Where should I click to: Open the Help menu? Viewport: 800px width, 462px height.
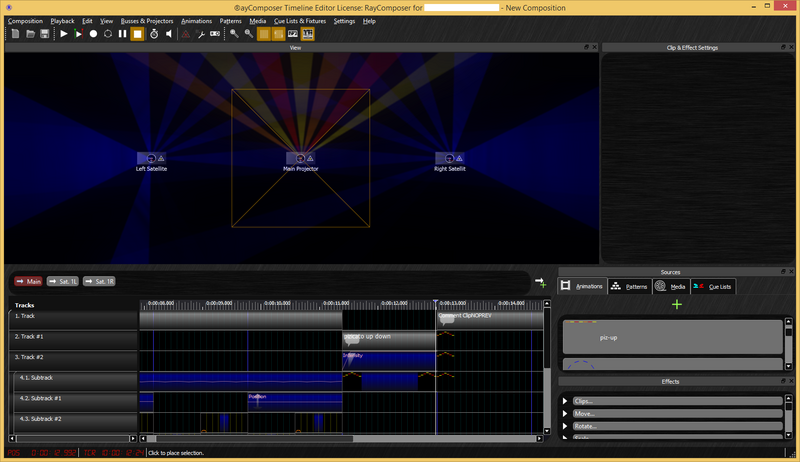pos(369,21)
